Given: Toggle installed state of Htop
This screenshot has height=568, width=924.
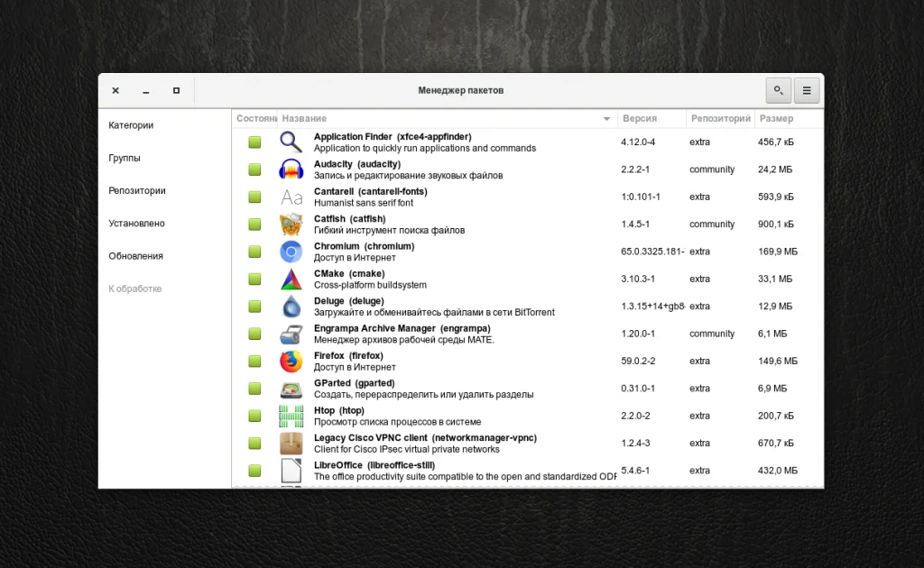Looking at the screenshot, I should coord(254,416).
